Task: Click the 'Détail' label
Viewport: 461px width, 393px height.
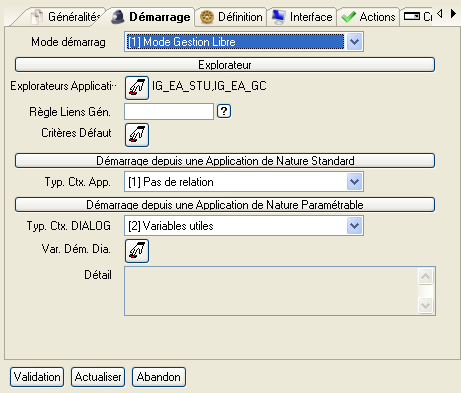Action: pyautogui.click(x=98, y=275)
